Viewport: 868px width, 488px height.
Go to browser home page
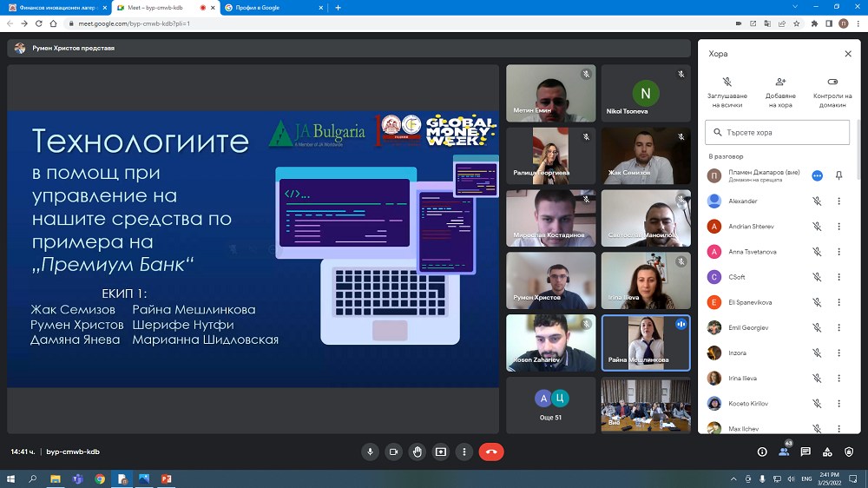tap(53, 23)
